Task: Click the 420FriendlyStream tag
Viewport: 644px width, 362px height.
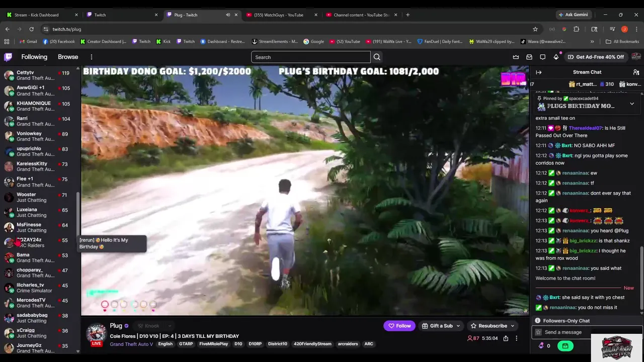Action: click(x=312, y=344)
